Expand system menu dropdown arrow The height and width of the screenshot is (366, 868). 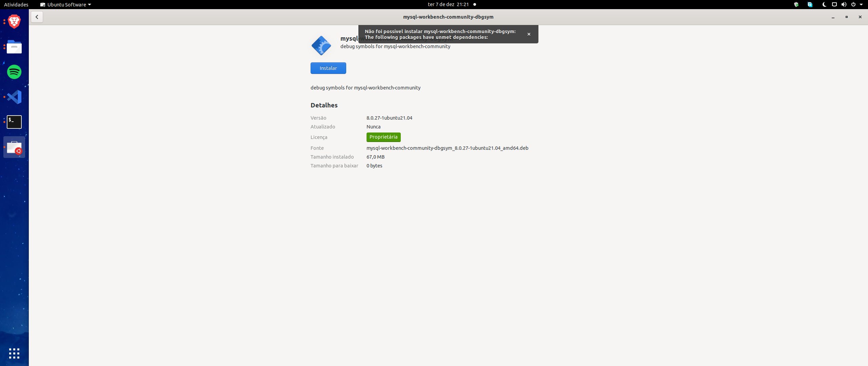tap(861, 4)
